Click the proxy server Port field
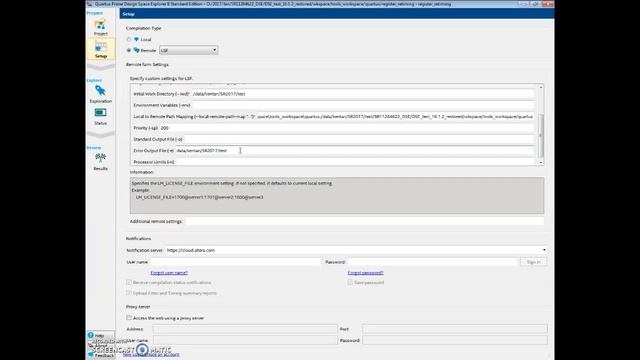The image size is (640, 360). click(455, 329)
